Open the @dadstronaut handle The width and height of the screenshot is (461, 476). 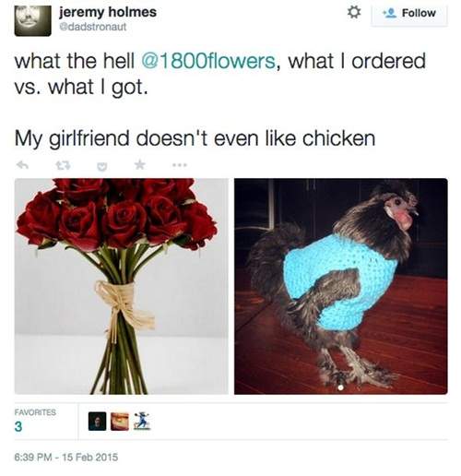(x=92, y=27)
